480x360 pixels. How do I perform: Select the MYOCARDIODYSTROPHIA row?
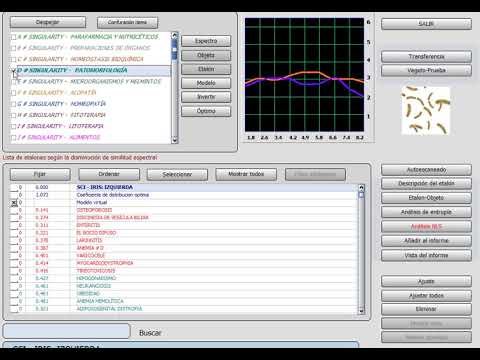pos(184,263)
